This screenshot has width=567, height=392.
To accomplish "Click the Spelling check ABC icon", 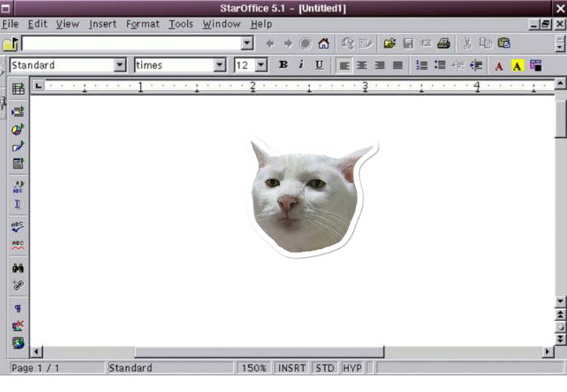I will coord(17,227).
